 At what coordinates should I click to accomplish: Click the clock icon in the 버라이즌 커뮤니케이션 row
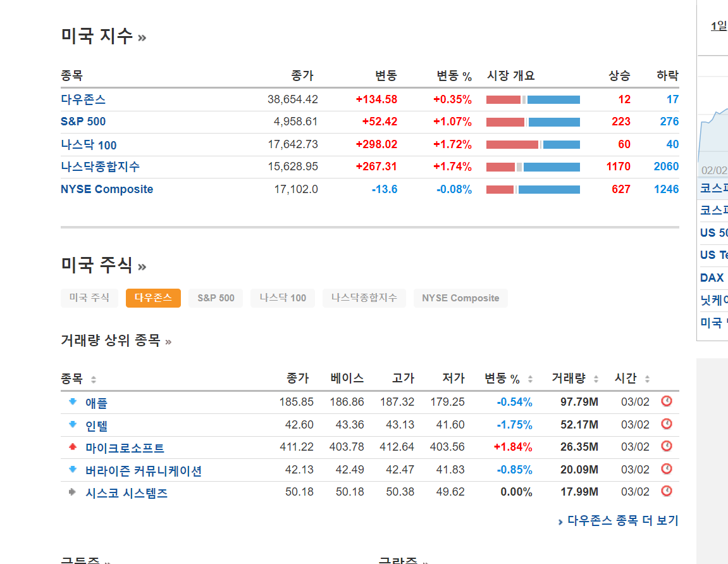click(x=666, y=469)
